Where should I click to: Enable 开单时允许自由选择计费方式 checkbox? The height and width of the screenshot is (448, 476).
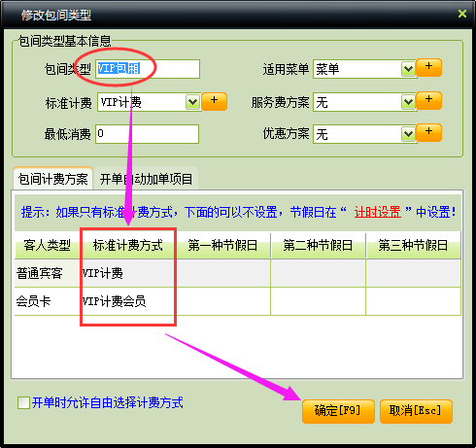click(23, 402)
